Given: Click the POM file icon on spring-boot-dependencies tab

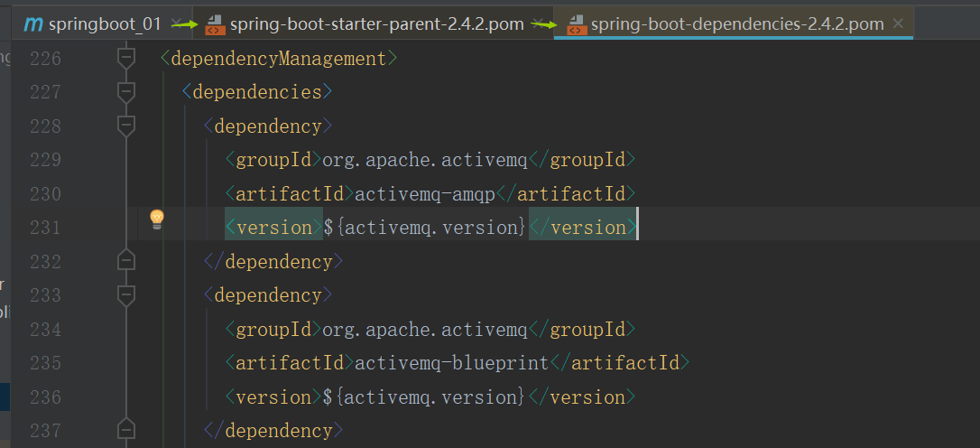Looking at the screenshot, I should [x=577, y=25].
